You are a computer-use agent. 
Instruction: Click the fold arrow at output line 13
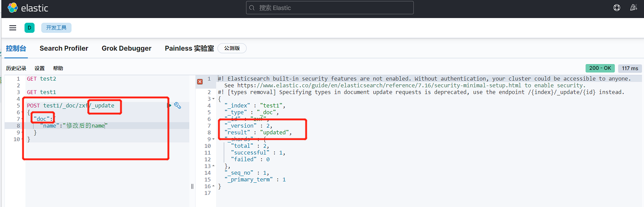click(213, 166)
